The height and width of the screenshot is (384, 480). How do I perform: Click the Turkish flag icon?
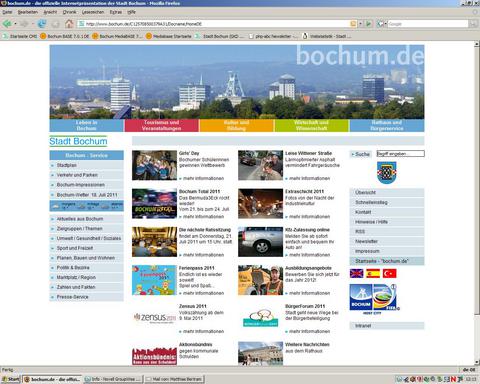point(389,274)
